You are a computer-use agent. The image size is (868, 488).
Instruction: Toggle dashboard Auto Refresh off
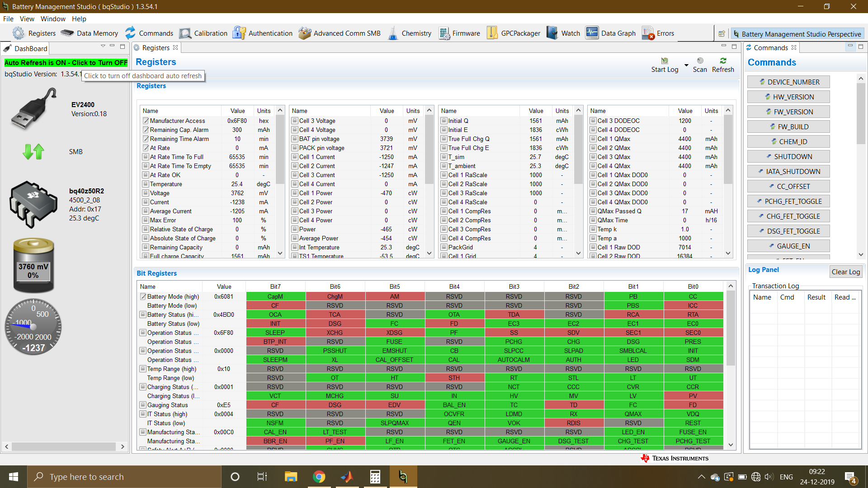[66, 63]
